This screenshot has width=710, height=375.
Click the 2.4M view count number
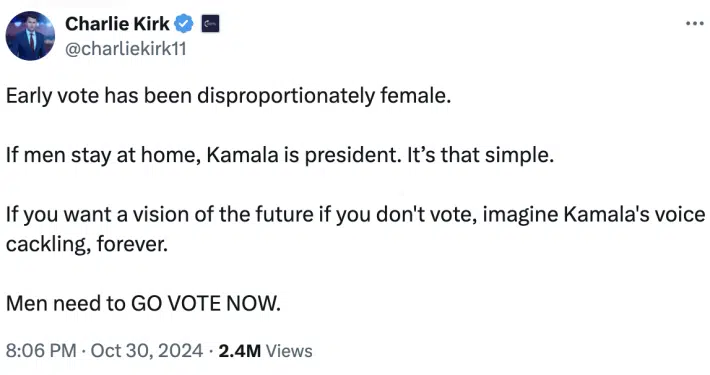(240, 351)
